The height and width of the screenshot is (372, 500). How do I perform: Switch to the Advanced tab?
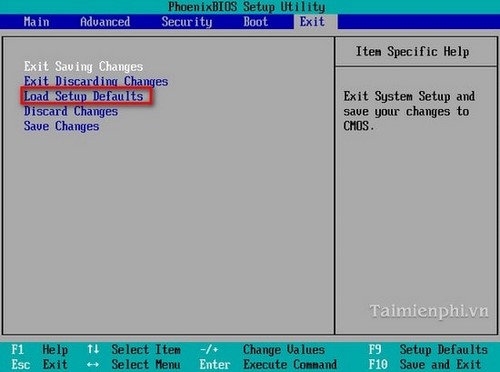click(x=105, y=22)
